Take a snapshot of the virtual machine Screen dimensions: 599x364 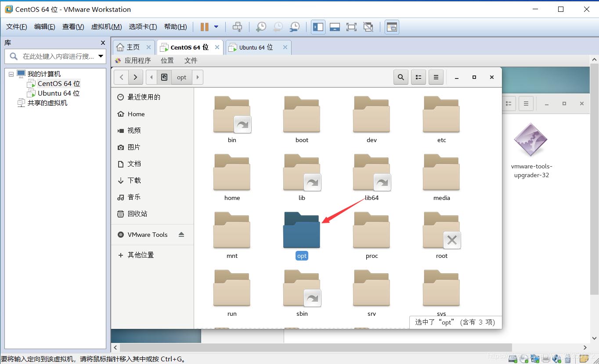pyautogui.click(x=261, y=27)
